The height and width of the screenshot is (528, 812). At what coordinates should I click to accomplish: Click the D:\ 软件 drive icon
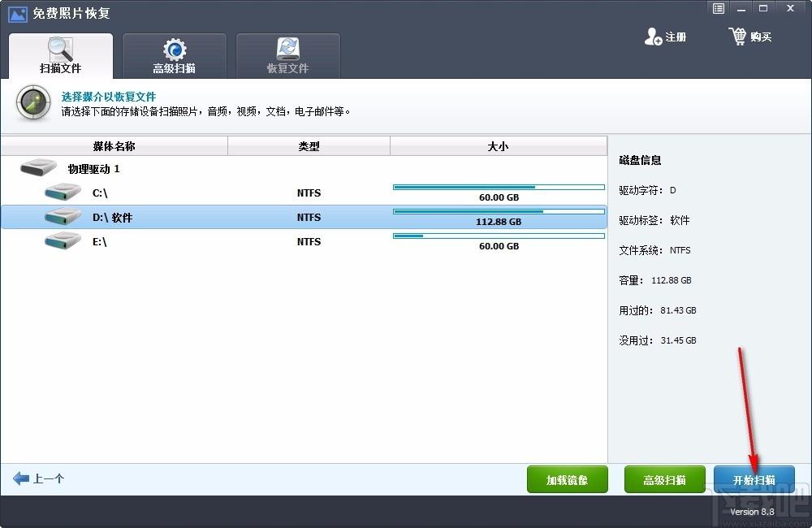coord(63,216)
